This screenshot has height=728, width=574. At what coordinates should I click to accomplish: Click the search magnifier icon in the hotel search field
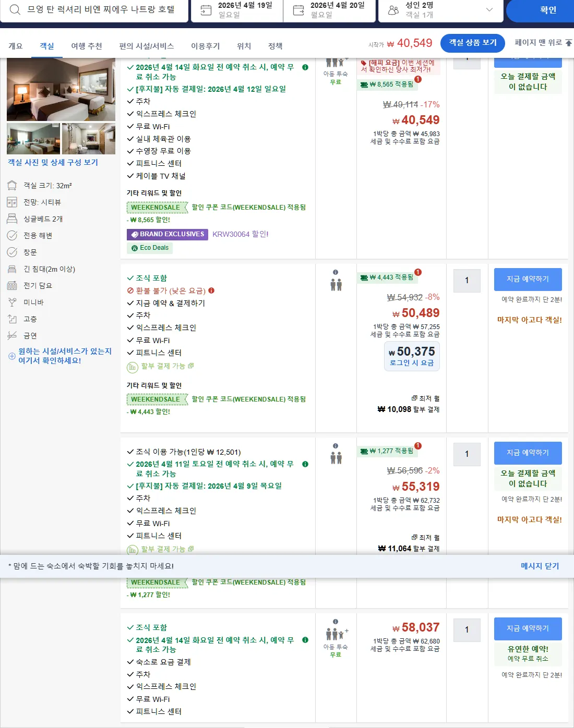(x=15, y=9)
